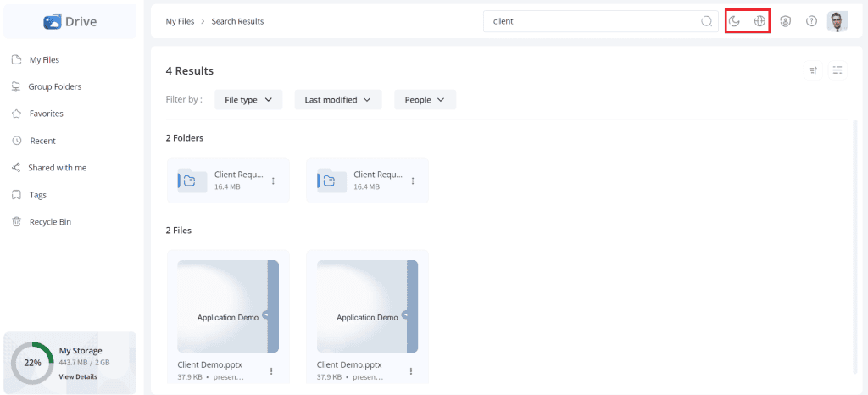The width and height of the screenshot is (868, 395).
Task: Click the Drive logo
Action: pyautogui.click(x=70, y=21)
